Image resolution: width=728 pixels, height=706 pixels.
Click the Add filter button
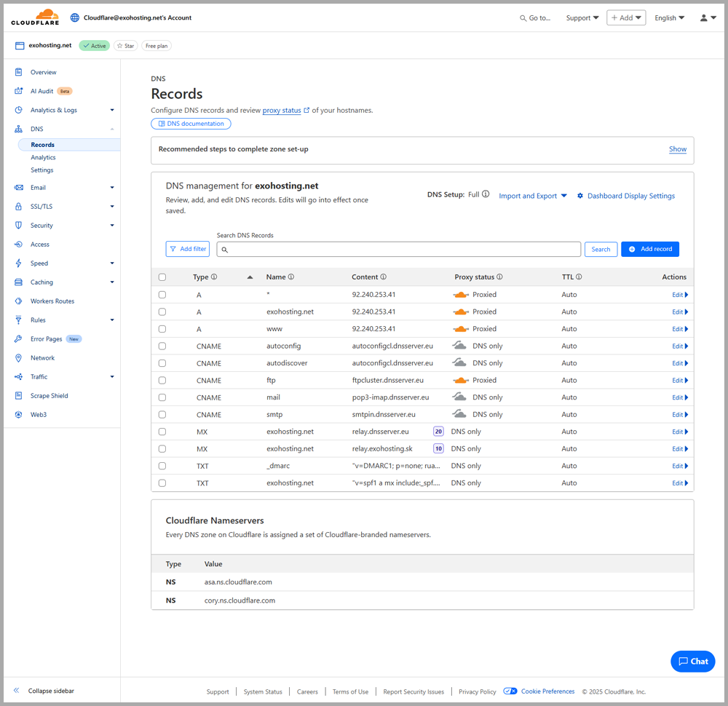point(187,248)
